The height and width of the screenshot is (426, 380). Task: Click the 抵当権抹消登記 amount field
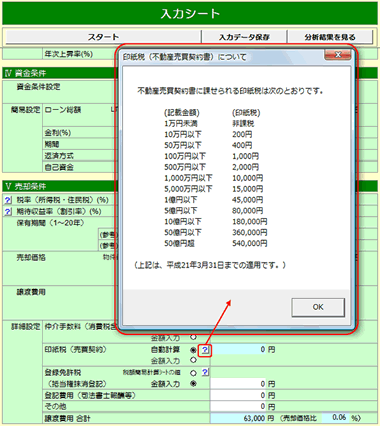coord(239,384)
